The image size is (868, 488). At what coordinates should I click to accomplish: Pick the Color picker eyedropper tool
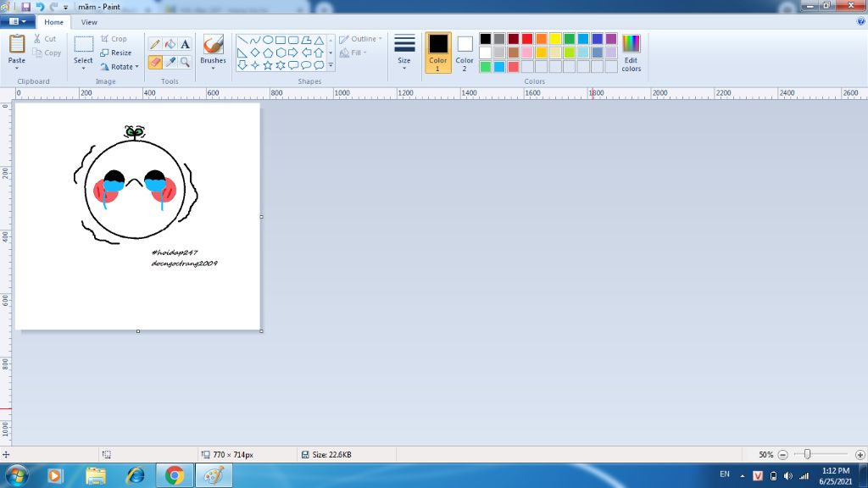(x=170, y=62)
